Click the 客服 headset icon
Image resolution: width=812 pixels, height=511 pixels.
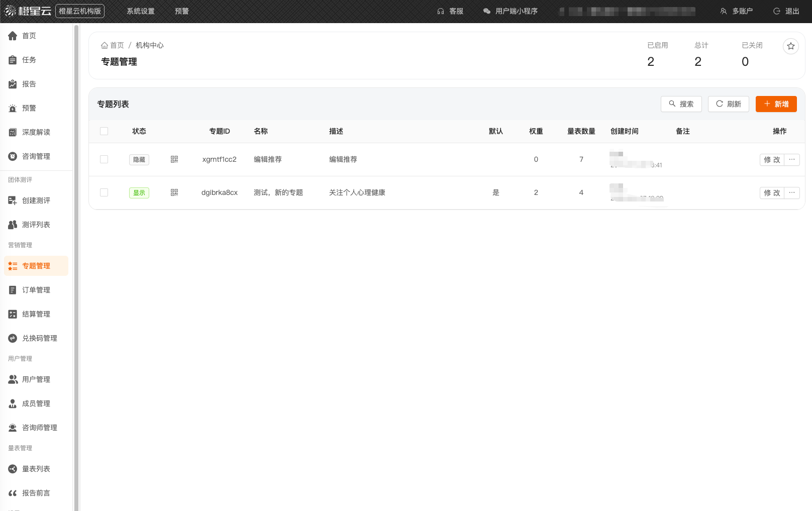(x=441, y=11)
